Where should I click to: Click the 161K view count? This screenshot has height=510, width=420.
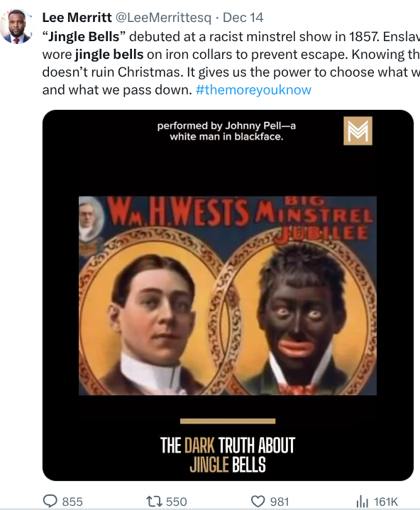[386, 501]
